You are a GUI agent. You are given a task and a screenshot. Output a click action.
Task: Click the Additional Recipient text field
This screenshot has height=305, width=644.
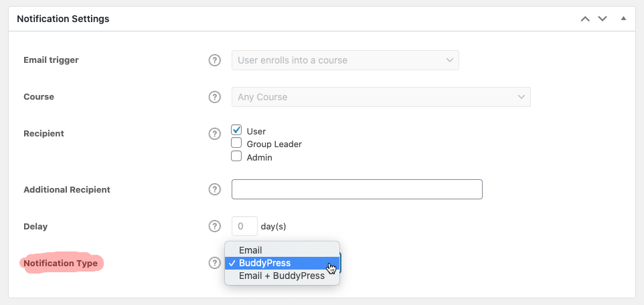[357, 189]
